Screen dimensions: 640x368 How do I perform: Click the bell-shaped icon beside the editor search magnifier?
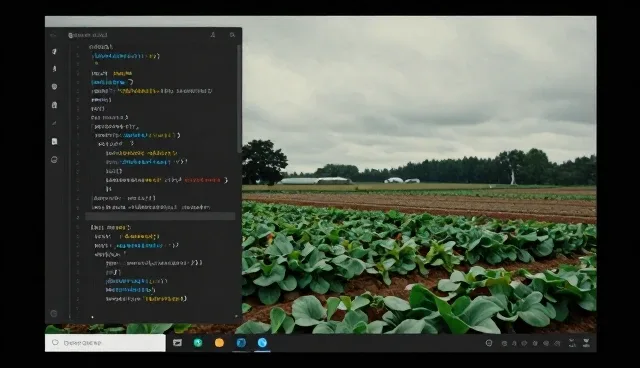(213, 35)
